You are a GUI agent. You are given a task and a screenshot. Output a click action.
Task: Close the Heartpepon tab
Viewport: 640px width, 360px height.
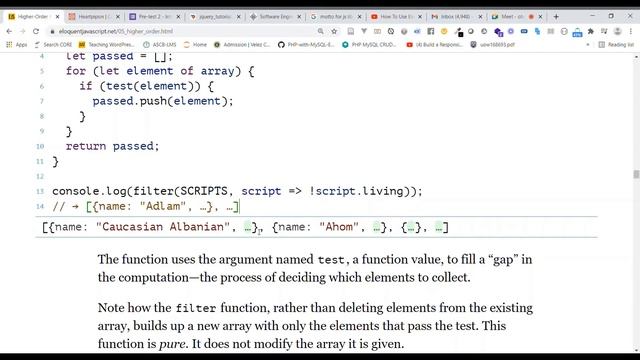(x=118, y=17)
